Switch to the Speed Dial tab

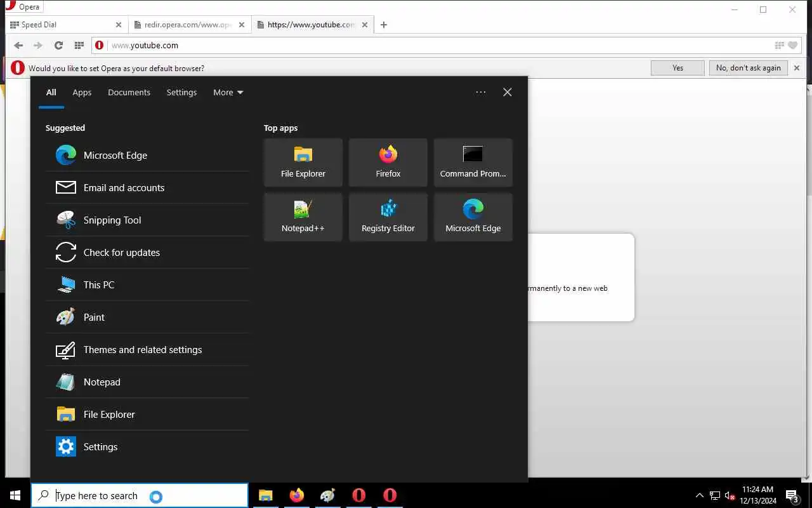(x=66, y=25)
